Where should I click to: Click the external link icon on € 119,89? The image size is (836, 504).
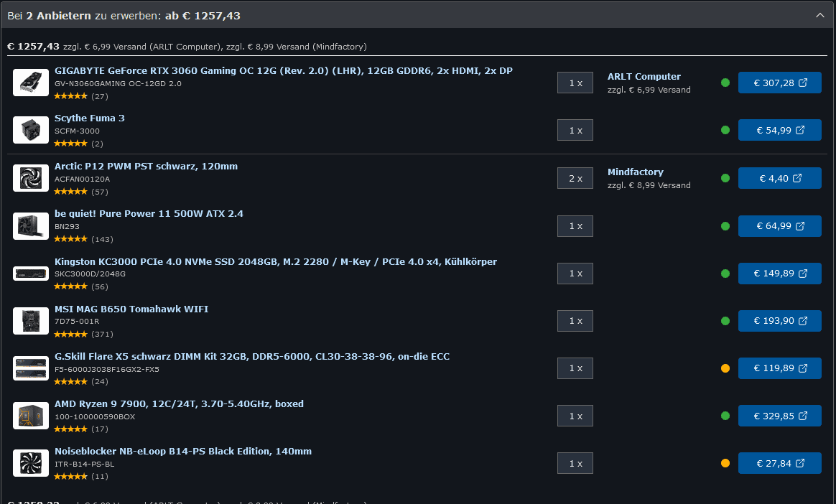(x=803, y=368)
